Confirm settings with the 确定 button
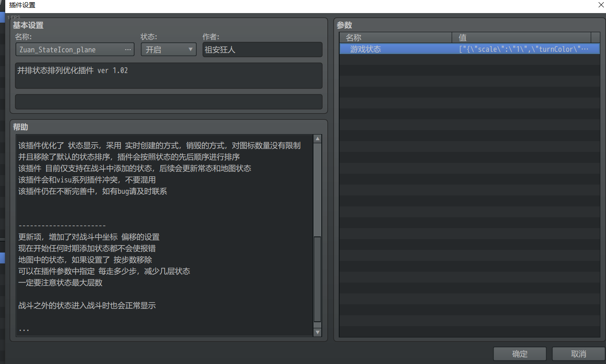 click(x=520, y=354)
